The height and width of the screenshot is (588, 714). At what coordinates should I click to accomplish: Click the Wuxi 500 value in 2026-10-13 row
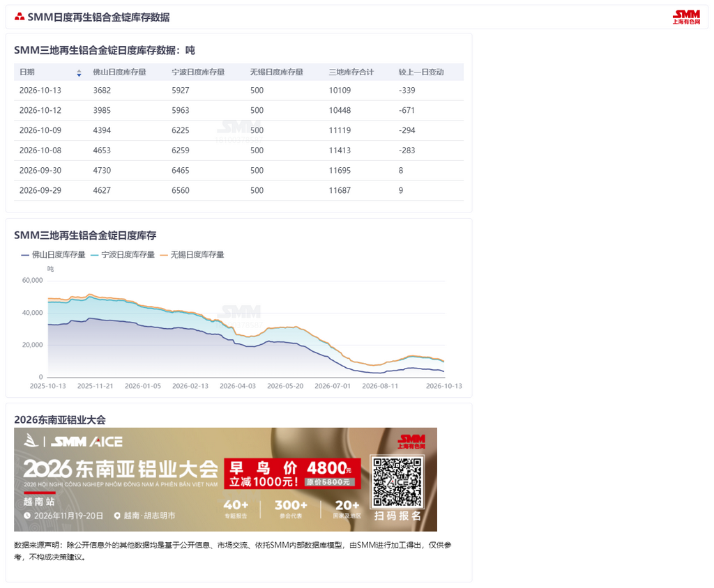(x=257, y=90)
